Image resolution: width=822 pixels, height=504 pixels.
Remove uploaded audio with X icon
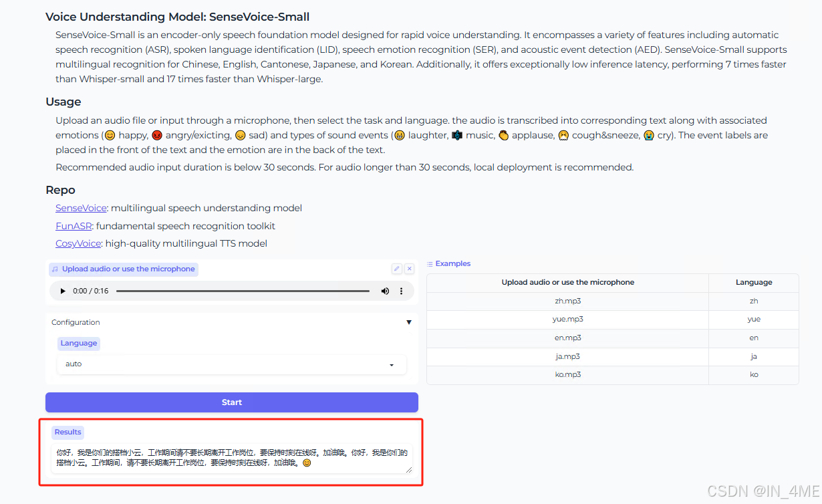coord(410,269)
